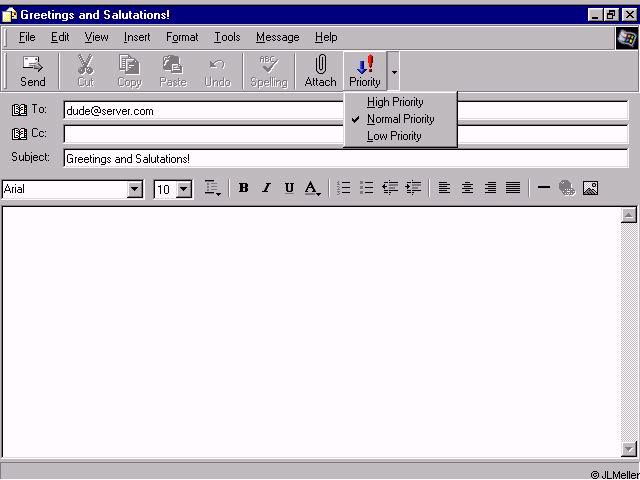This screenshot has width=640, height=480.
Task: Click the arrow beside the Priority button
Action: coord(393,72)
